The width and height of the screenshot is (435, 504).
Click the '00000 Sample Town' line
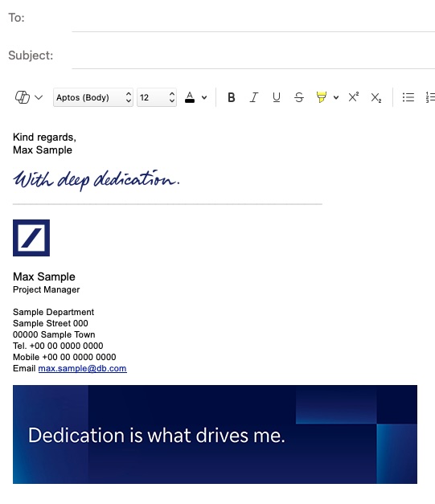(x=54, y=334)
